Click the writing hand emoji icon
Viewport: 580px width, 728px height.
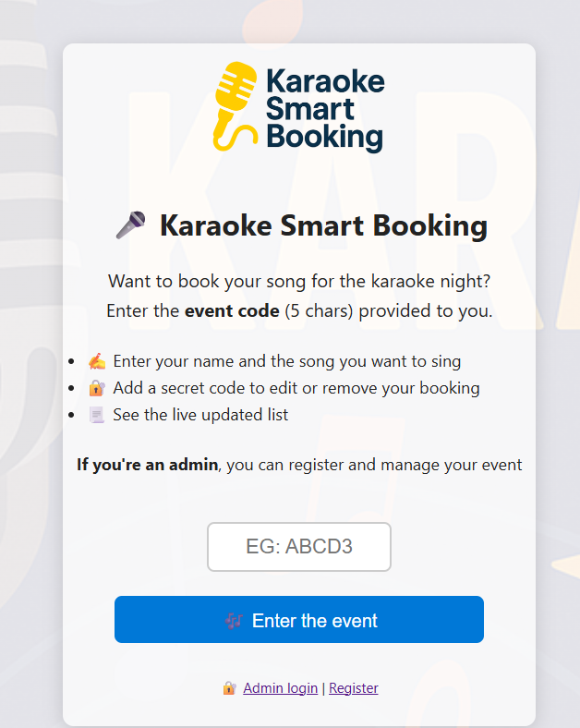97,361
